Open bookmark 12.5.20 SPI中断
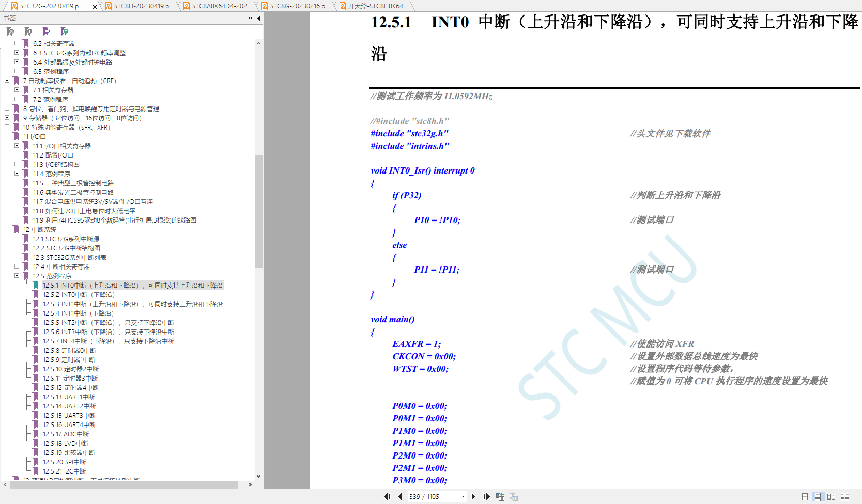 click(x=65, y=462)
